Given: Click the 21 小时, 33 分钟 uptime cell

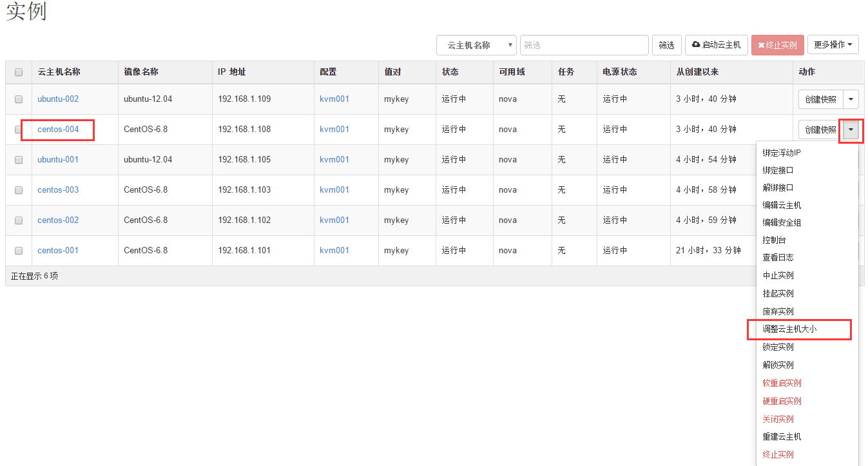Looking at the screenshot, I should (708, 251).
